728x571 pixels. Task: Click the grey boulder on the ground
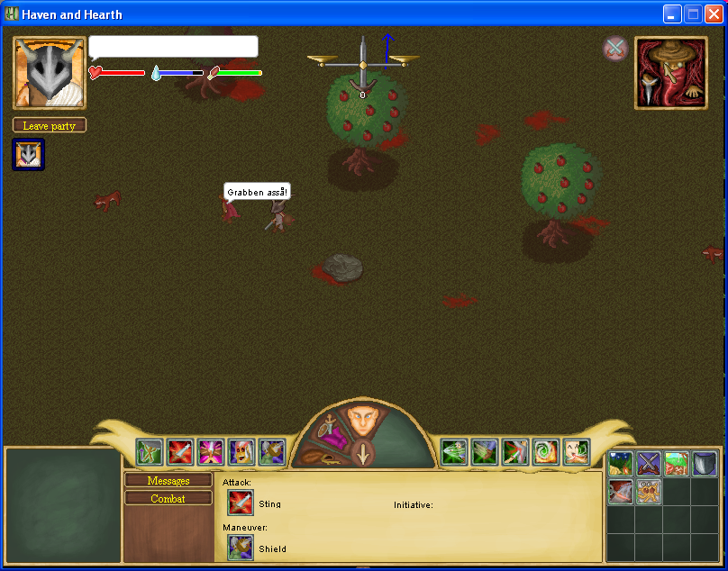[x=342, y=267]
